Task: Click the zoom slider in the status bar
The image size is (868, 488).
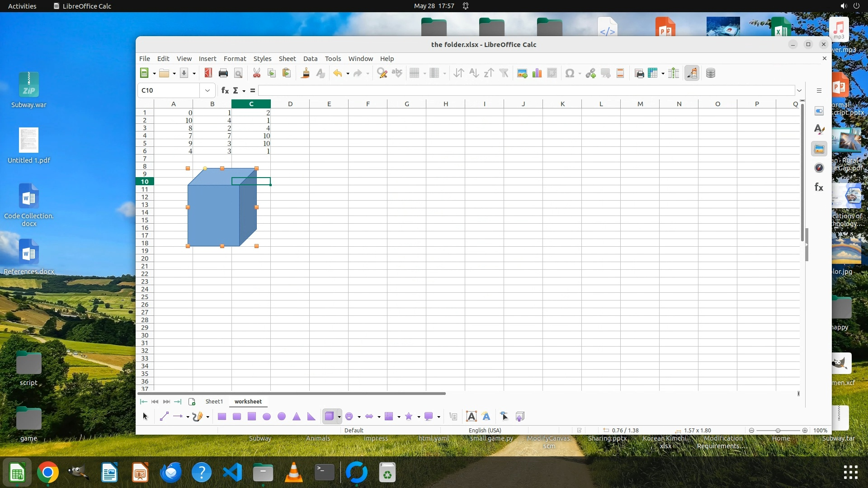Action: coord(778,430)
